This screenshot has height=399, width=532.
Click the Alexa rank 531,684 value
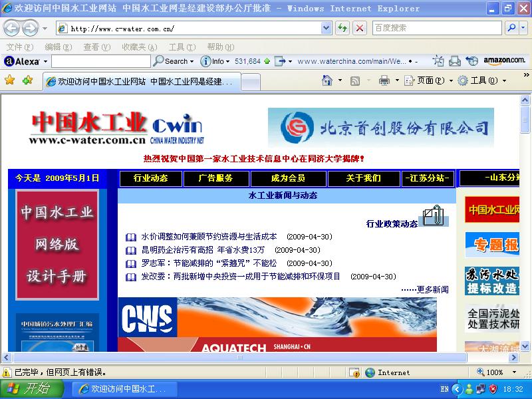247,61
